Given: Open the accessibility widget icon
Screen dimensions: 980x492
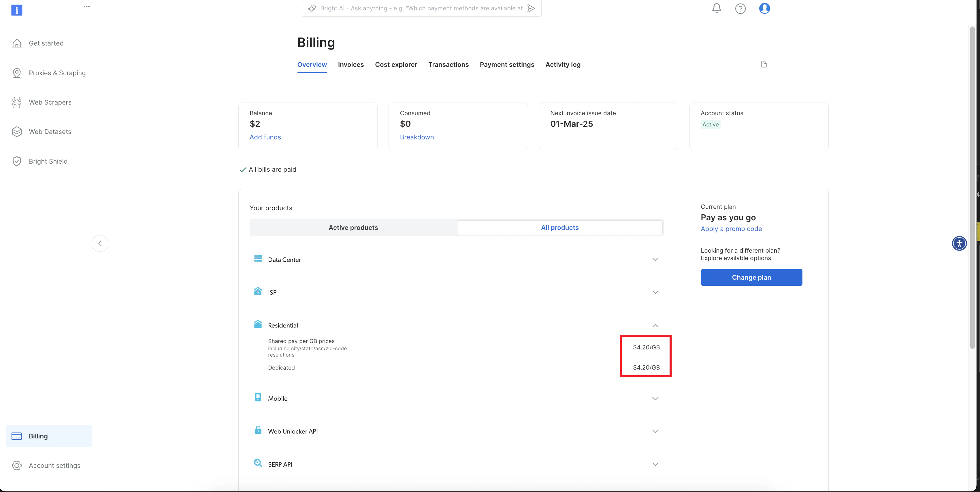Looking at the screenshot, I should 959,243.
